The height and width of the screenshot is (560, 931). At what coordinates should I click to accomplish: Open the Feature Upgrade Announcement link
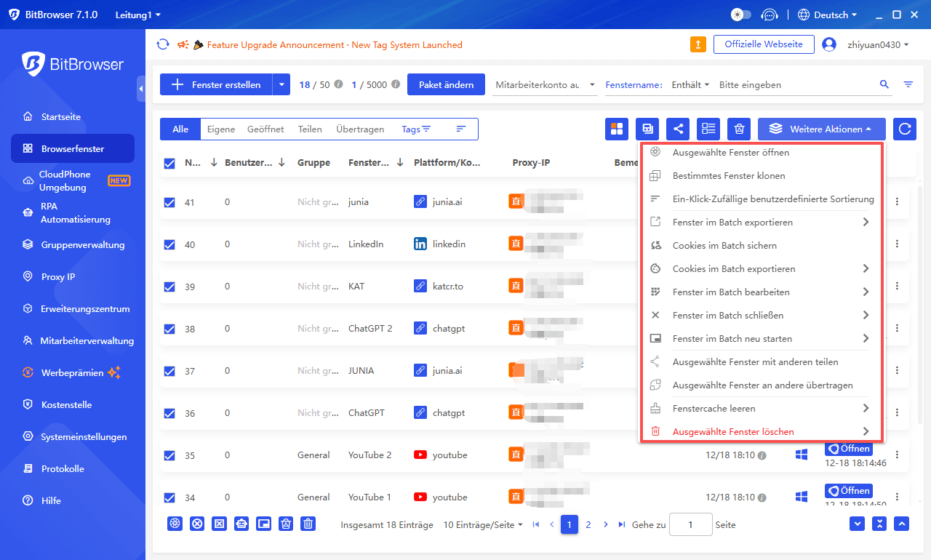[335, 44]
